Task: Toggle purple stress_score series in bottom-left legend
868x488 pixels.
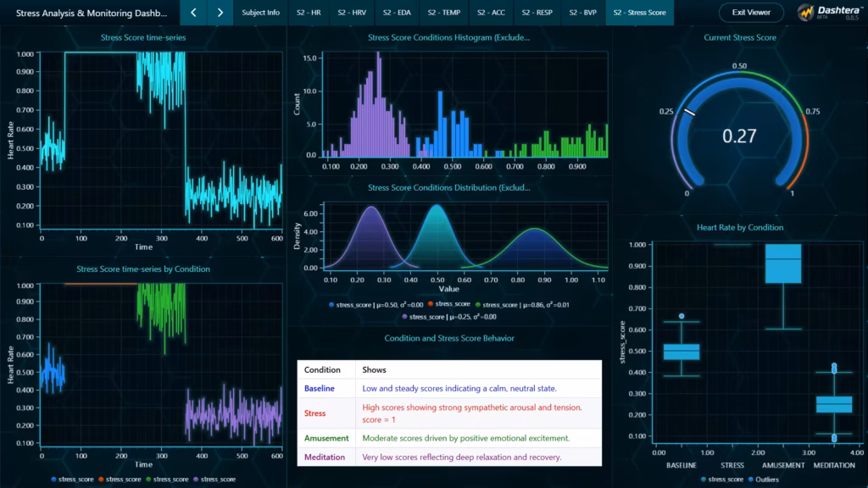Action: click(196, 479)
